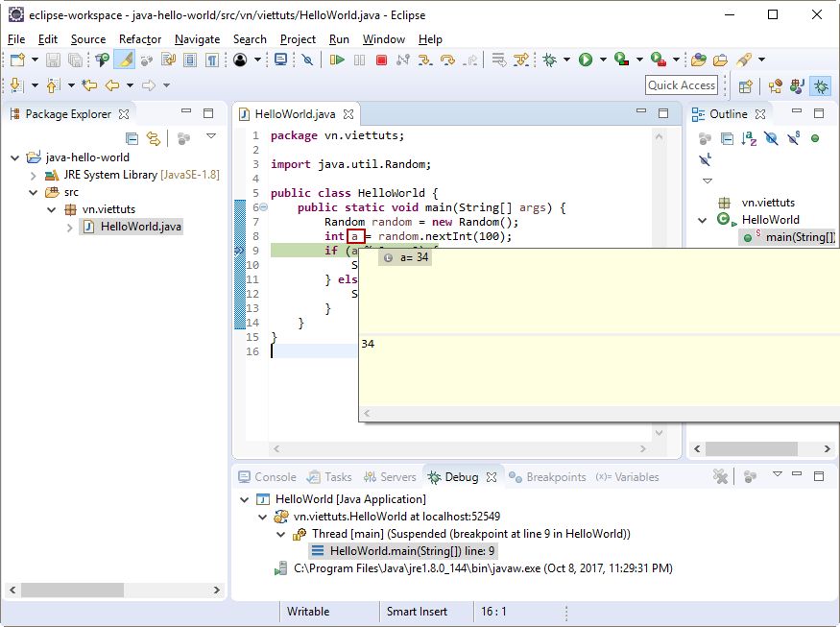Viewport: 840px width, 627px height.
Task: Open the Navigate menu
Action: coord(197,39)
